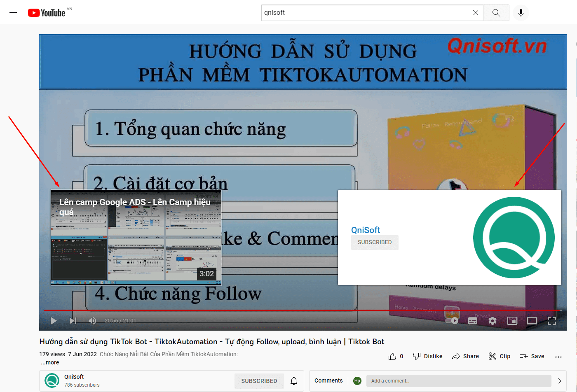Click the video title text
This screenshot has width=577, height=392.
pos(212,342)
